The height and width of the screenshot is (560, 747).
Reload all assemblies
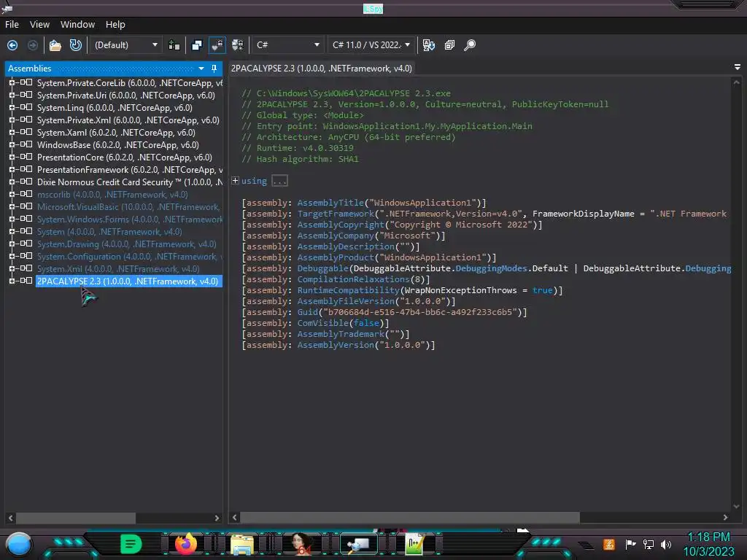tap(75, 45)
